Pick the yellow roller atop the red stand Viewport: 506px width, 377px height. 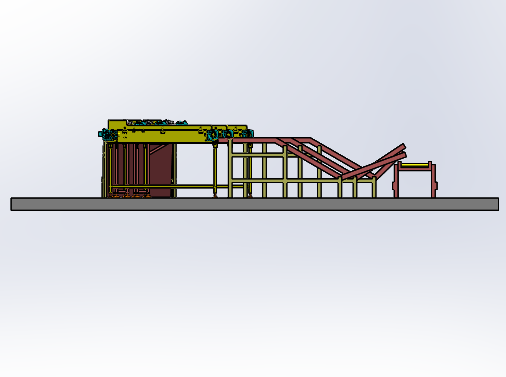[415, 165]
